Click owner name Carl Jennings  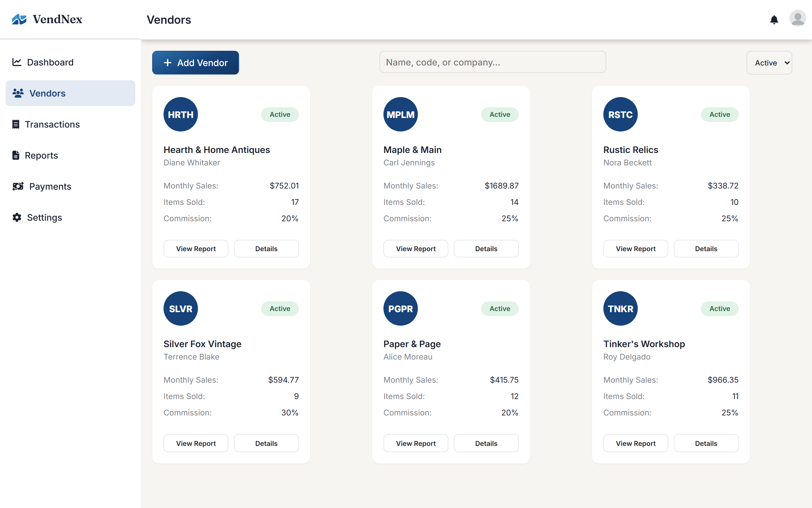tap(409, 163)
